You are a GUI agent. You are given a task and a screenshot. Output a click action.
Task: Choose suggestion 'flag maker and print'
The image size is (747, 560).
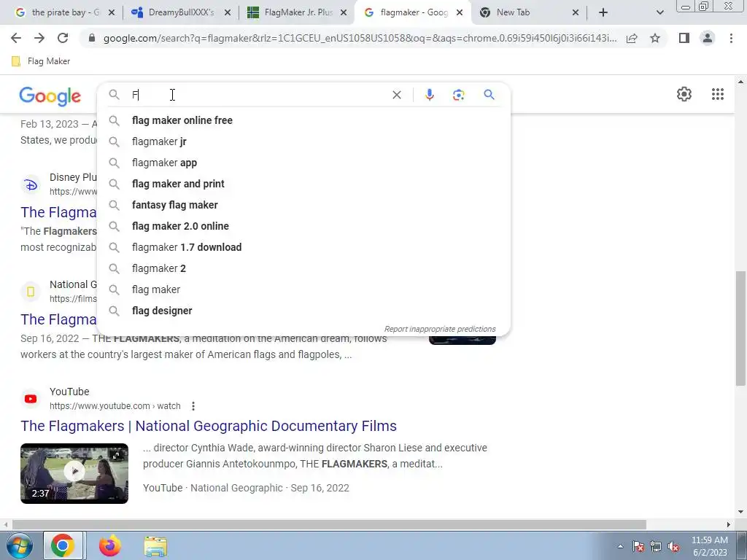tap(303, 184)
